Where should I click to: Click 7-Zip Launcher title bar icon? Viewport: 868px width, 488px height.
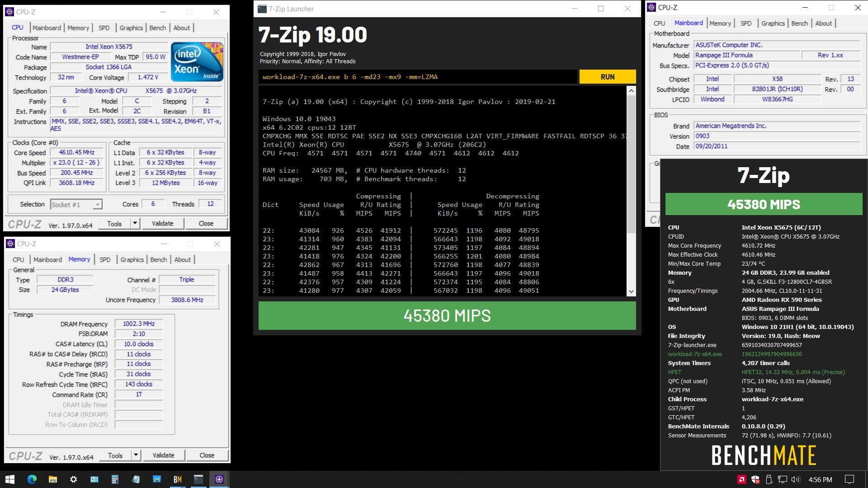pos(262,9)
